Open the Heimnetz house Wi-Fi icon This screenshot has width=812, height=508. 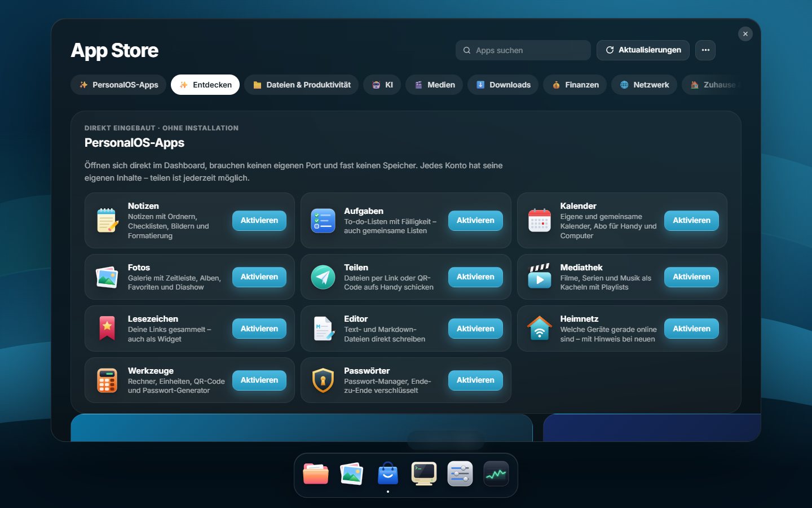[x=539, y=329]
